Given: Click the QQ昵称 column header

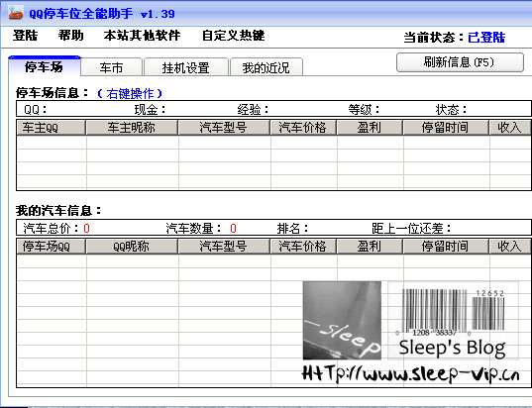Looking at the screenshot, I should coord(132,247).
